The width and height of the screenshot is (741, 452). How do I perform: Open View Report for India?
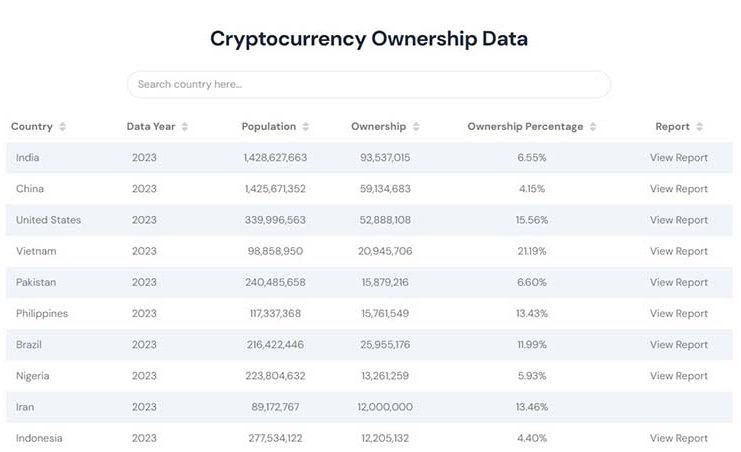tap(678, 158)
